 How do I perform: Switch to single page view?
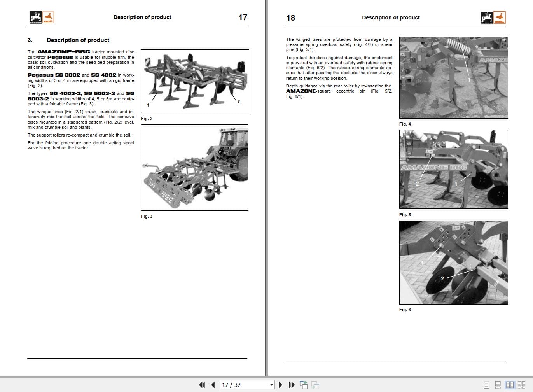click(x=486, y=385)
